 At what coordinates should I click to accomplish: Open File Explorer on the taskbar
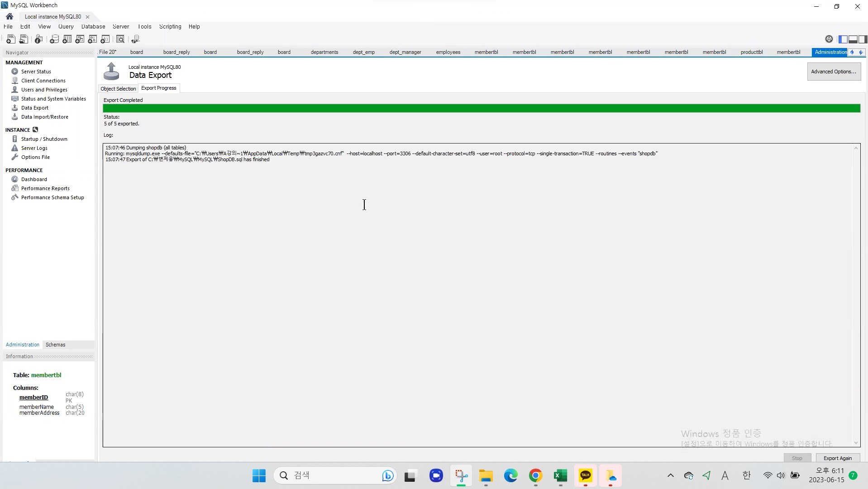pyautogui.click(x=486, y=475)
